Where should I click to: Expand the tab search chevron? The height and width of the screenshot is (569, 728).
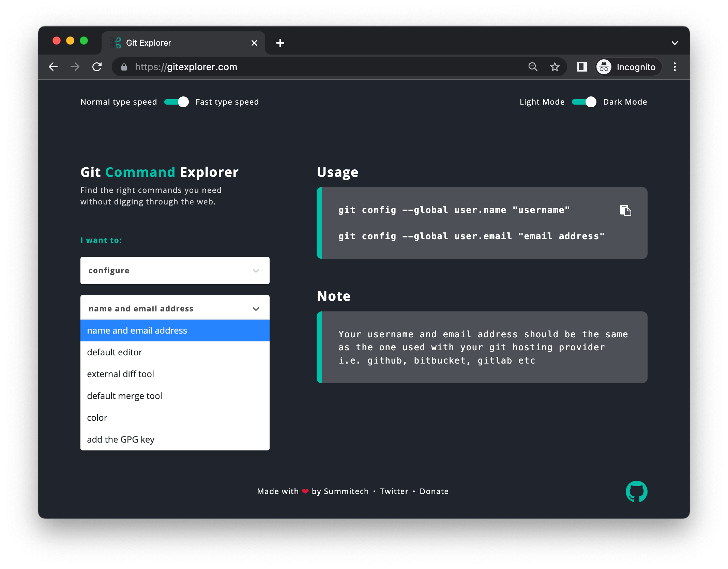674,43
